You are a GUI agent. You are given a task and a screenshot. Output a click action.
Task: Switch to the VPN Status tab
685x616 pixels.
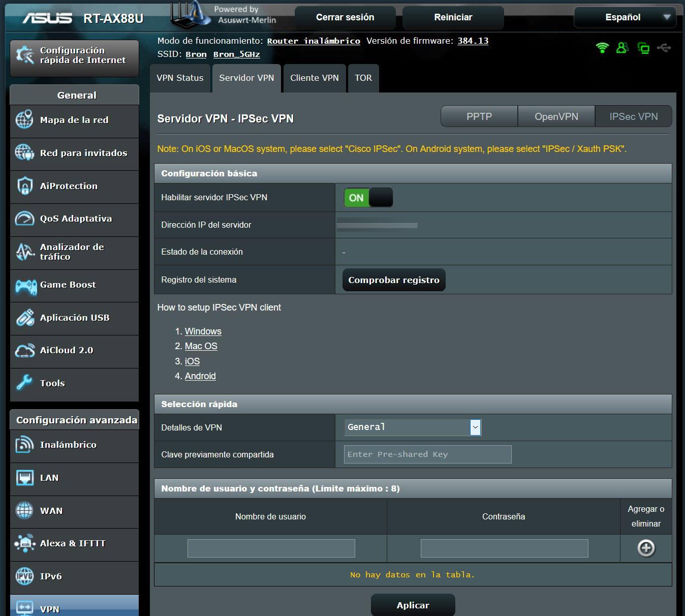[180, 78]
